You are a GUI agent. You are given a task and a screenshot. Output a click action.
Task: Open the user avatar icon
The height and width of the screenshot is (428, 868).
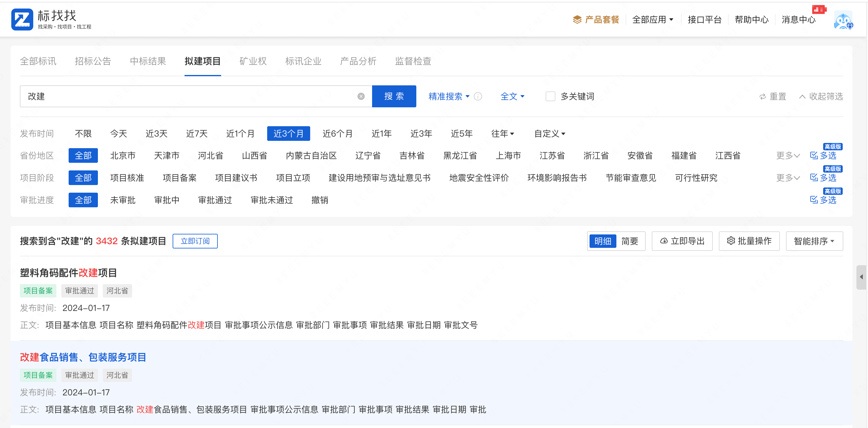[x=843, y=20]
